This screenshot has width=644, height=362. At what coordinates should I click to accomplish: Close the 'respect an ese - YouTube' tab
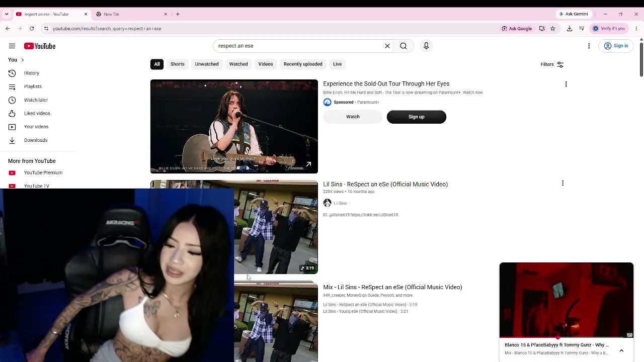[86, 14]
